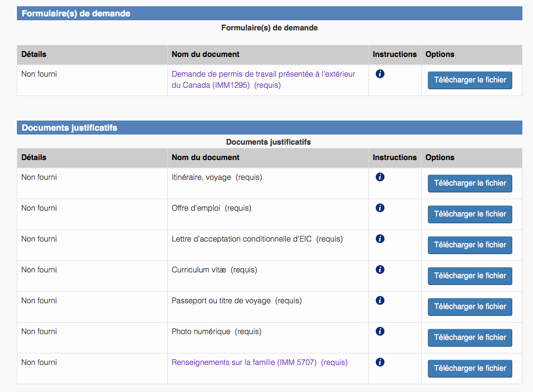Upload file for IMM1295 work permit form
The image size is (533, 392).
tap(470, 80)
